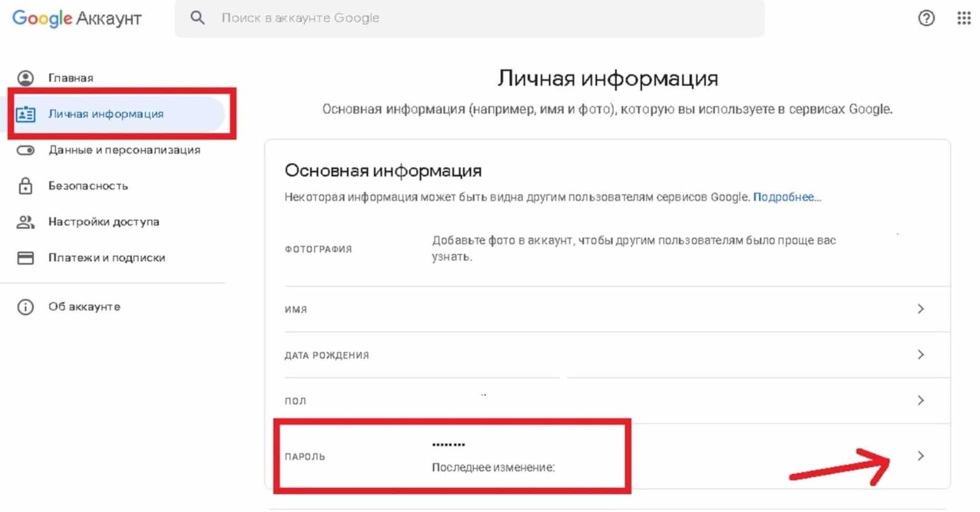Expand the ПАРОЛЬ row chevron
The width and height of the screenshot is (980, 512).
point(921,456)
